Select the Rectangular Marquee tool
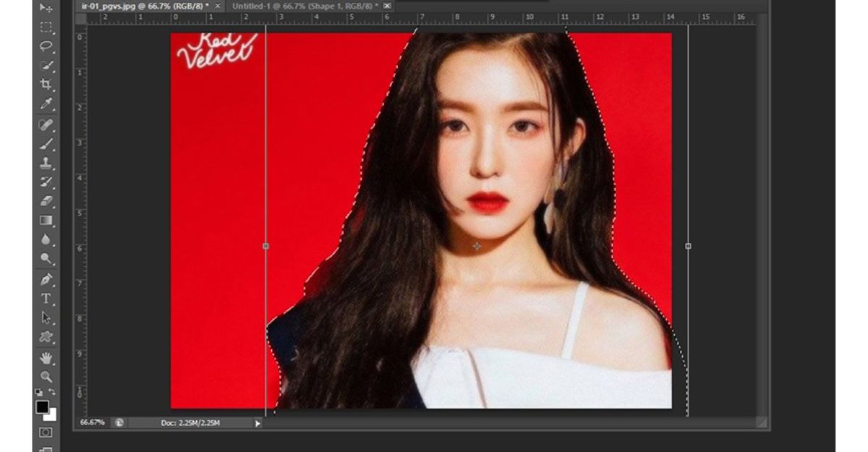 46,27
